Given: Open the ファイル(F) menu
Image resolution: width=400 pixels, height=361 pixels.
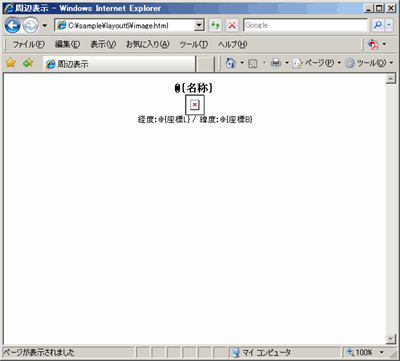Looking at the screenshot, I should [28, 44].
